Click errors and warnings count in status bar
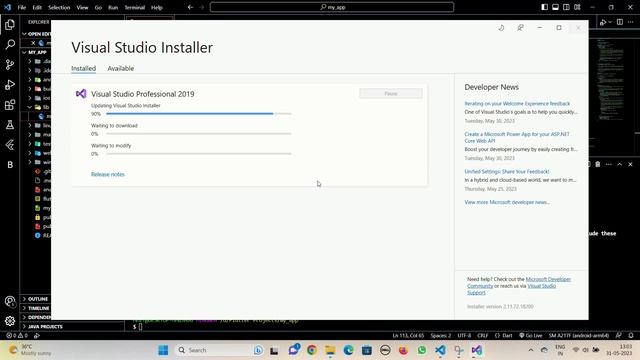The height and width of the screenshot is (360, 640). click(x=17, y=336)
